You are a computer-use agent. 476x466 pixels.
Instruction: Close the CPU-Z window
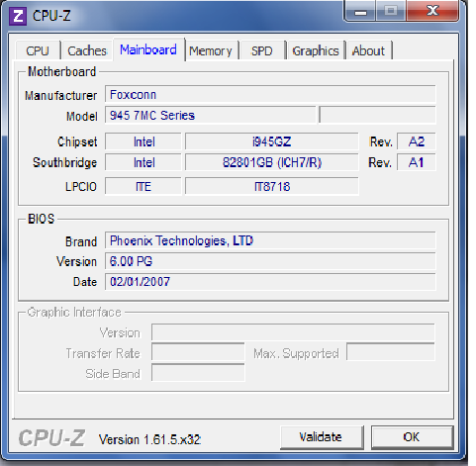[x=432, y=11]
